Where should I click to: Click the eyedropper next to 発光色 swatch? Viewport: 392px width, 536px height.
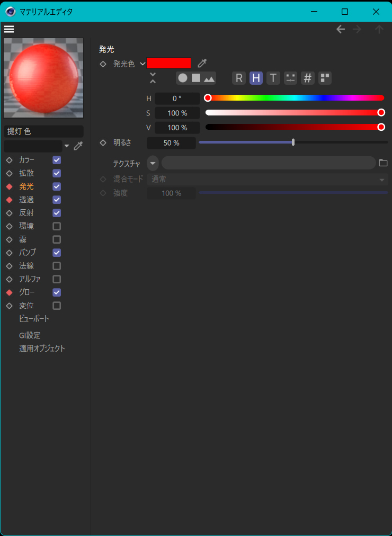202,64
